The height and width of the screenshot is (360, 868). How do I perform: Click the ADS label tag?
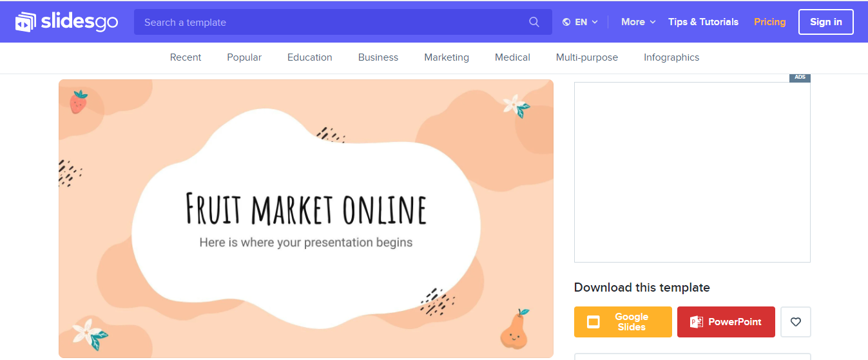click(x=800, y=77)
